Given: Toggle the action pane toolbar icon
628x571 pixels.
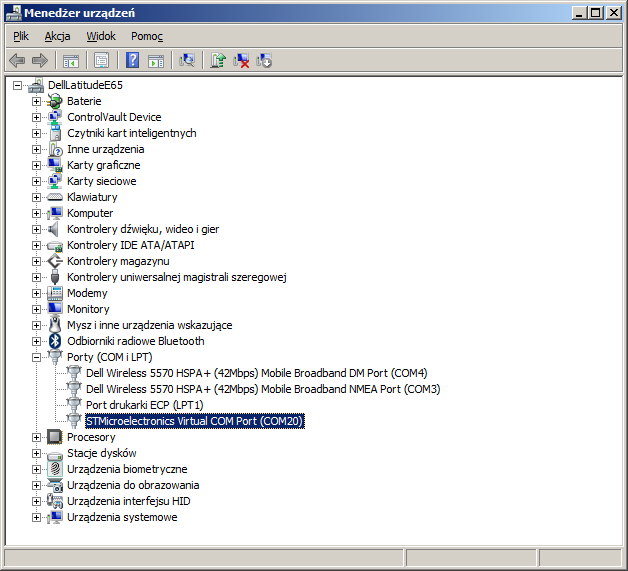Looking at the screenshot, I should click(x=156, y=61).
